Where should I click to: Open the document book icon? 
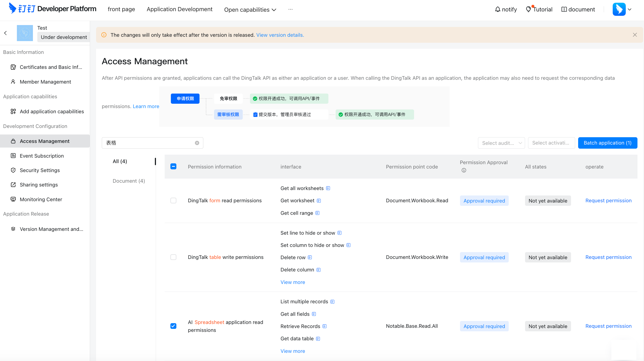(564, 10)
